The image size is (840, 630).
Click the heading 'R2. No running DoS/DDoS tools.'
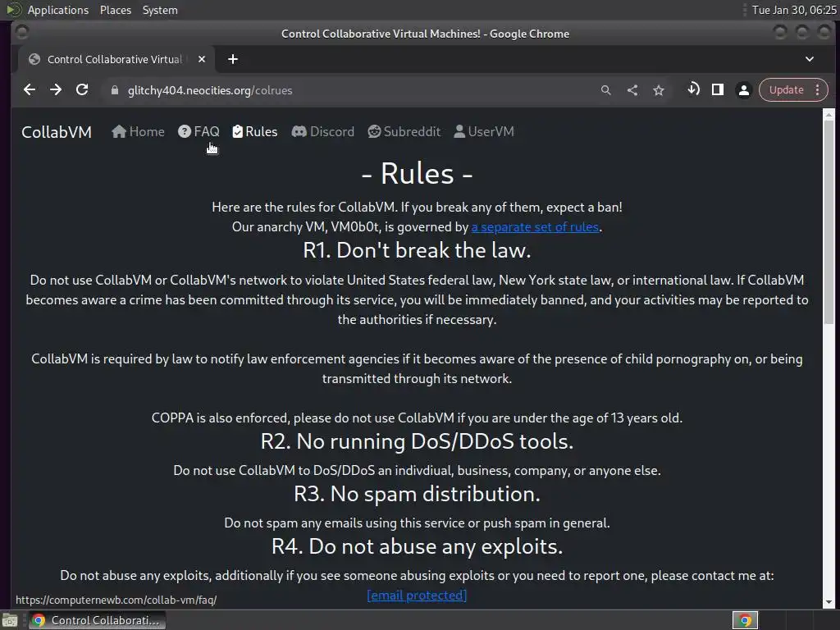click(x=417, y=441)
